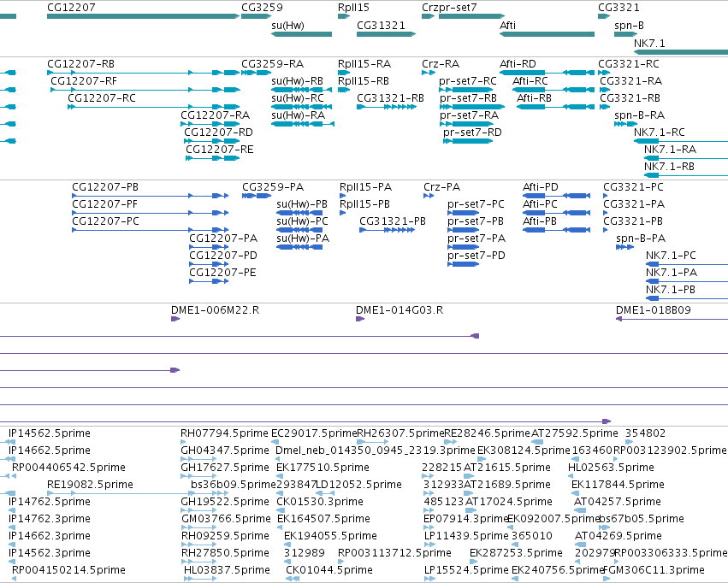728x583 pixels.
Task: Click EST GH04347.5prime label
Action: point(225,450)
